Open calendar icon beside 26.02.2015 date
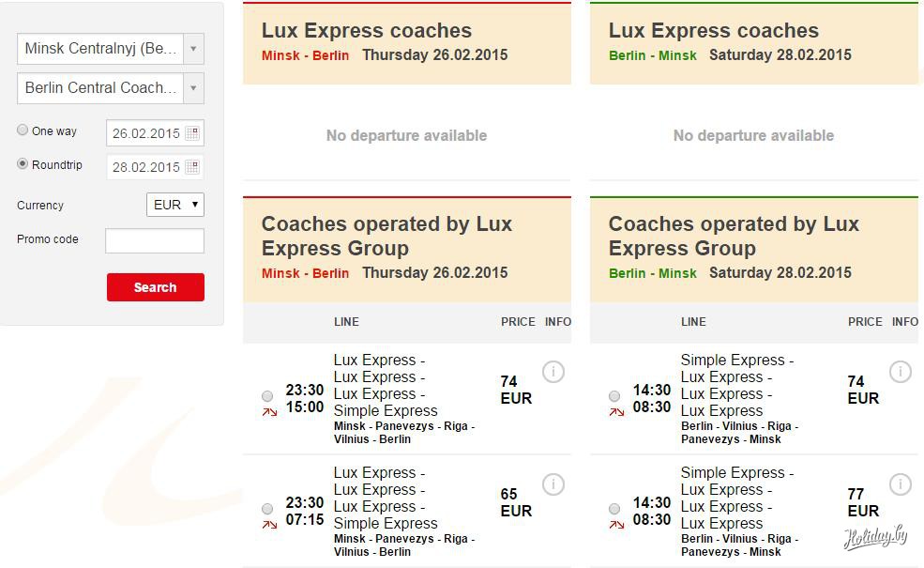The image size is (924, 568). click(192, 133)
